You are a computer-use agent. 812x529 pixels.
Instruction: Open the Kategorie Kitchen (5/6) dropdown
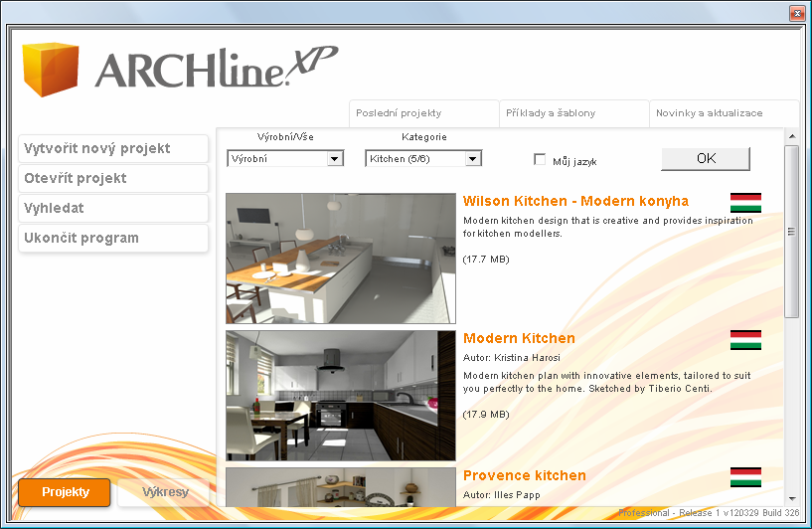(x=423, y=158)
